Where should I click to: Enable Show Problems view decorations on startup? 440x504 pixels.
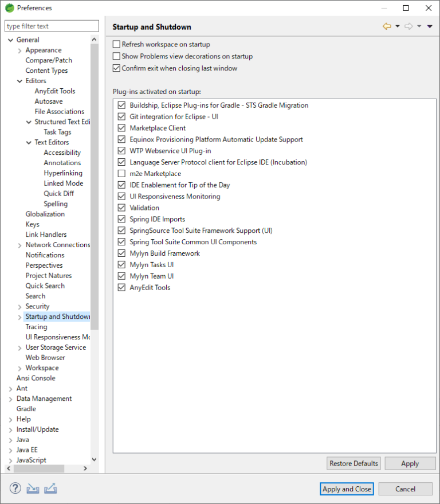(116, 56)
